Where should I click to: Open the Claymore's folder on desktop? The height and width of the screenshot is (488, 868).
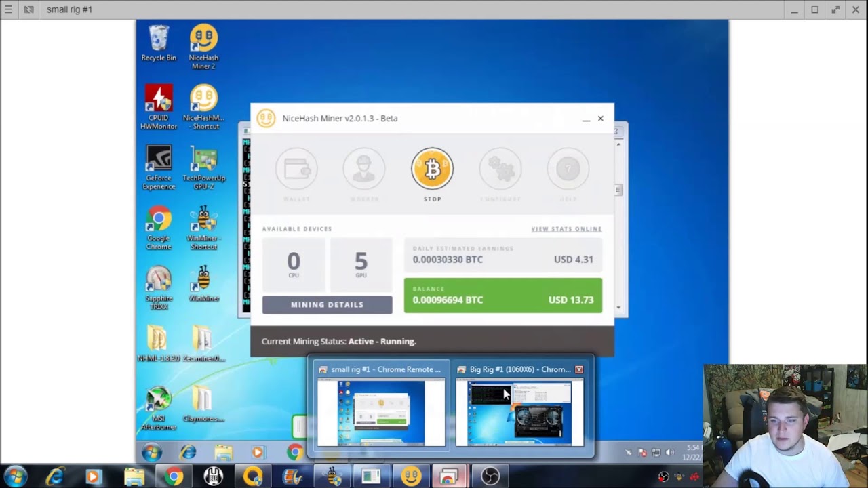pyautogui.click(x=203, y=405)
